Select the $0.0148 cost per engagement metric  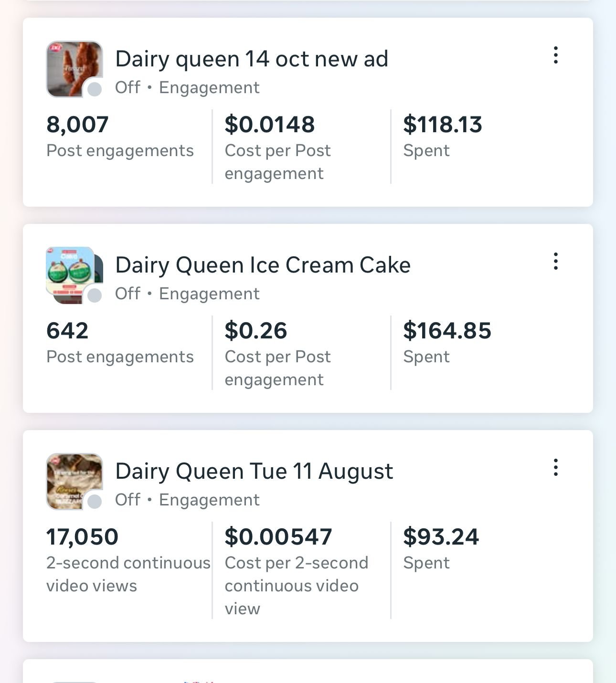pyautogui.click(x=270, y=125)
